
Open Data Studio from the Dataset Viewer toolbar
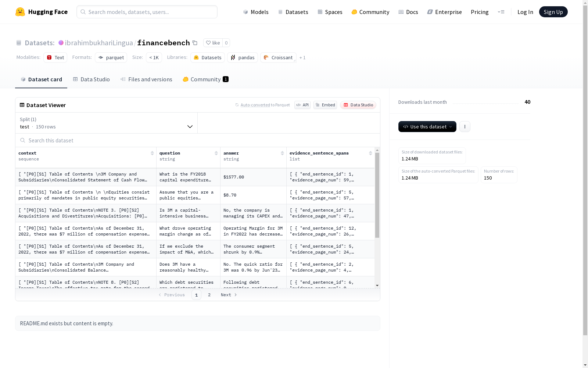point(358,105)
